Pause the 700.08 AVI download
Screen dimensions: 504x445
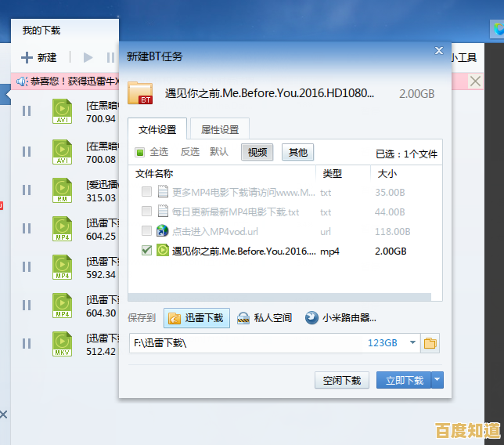(x=27, y=151)
